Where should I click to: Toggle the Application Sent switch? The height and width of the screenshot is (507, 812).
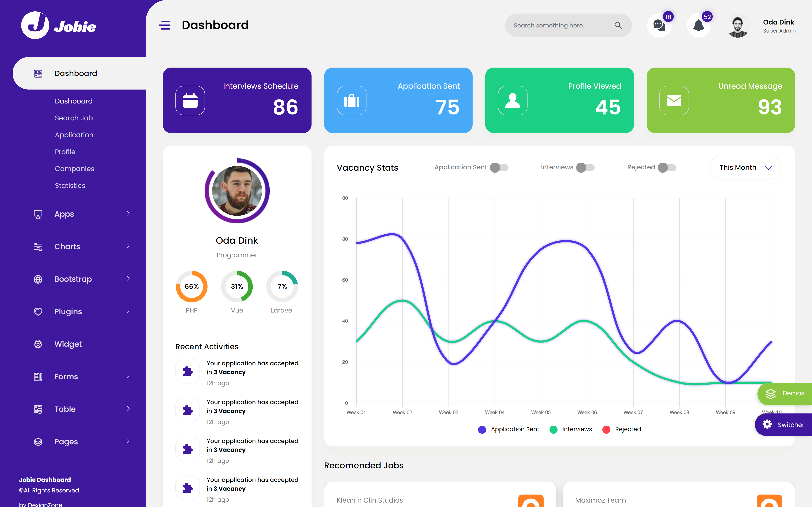point(499,168)
